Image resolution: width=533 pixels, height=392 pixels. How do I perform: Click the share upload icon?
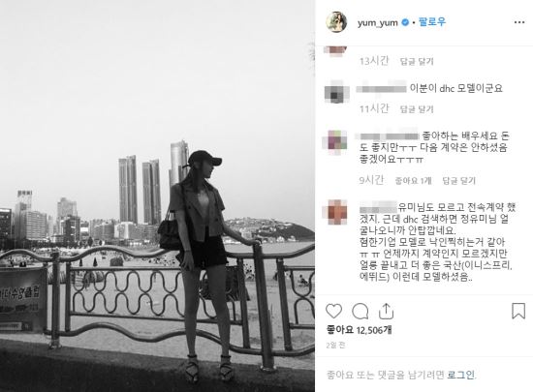(x=386, y=311)
